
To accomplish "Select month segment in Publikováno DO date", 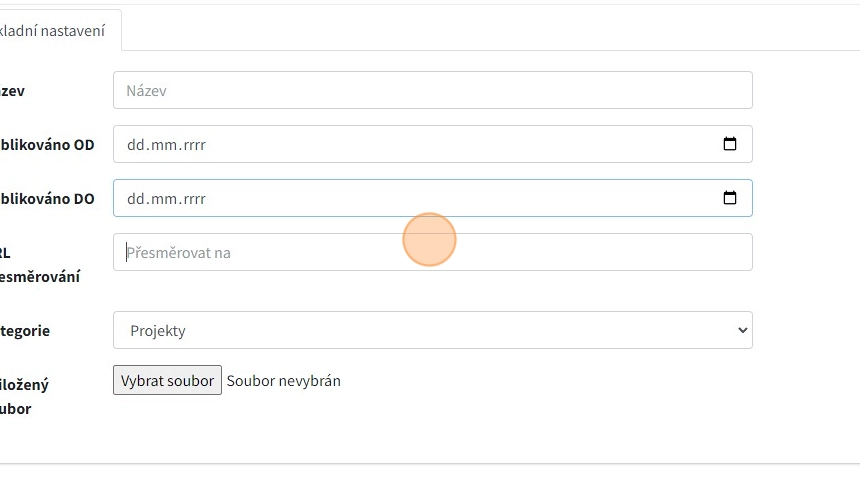I will (161, 199).
